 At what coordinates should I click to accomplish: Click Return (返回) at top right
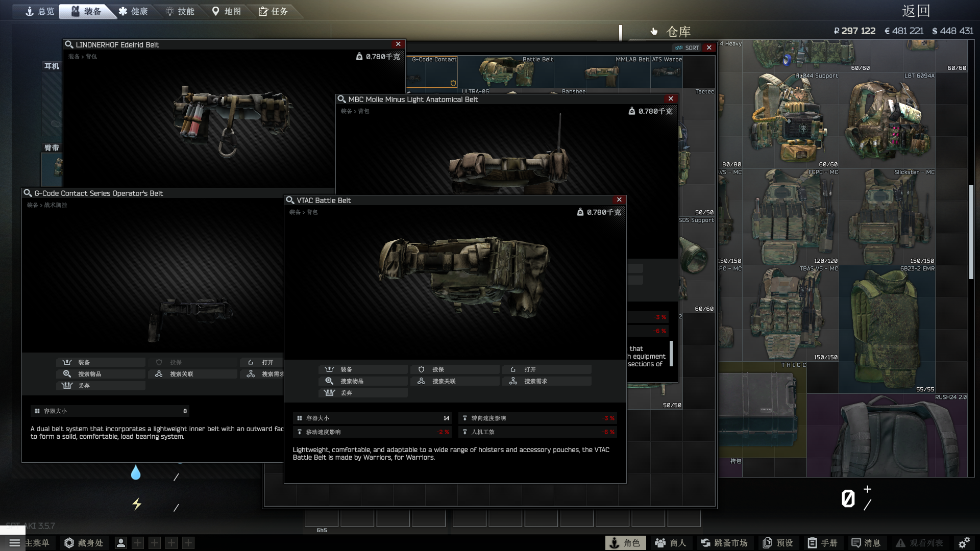click(x=916, y=11)
